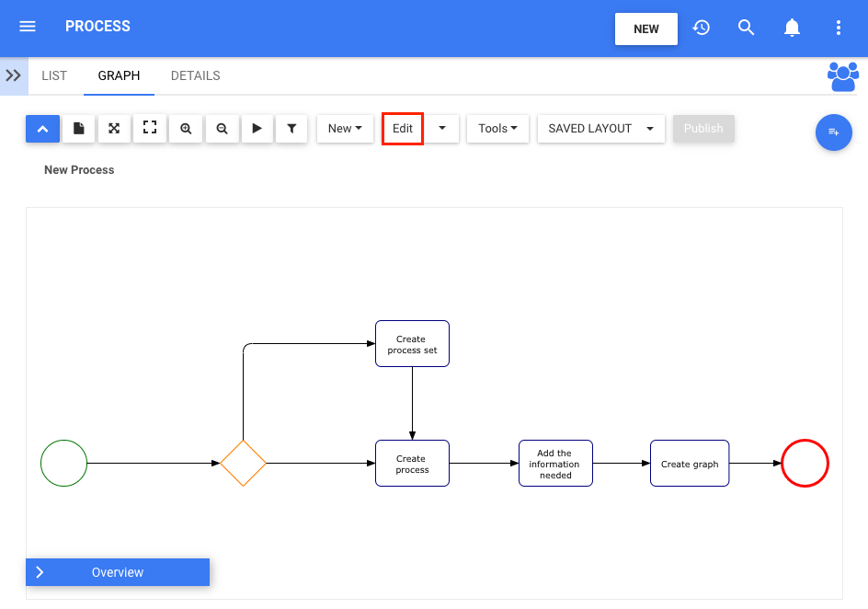Open the vertical three-dot menu

coord(838,28)
